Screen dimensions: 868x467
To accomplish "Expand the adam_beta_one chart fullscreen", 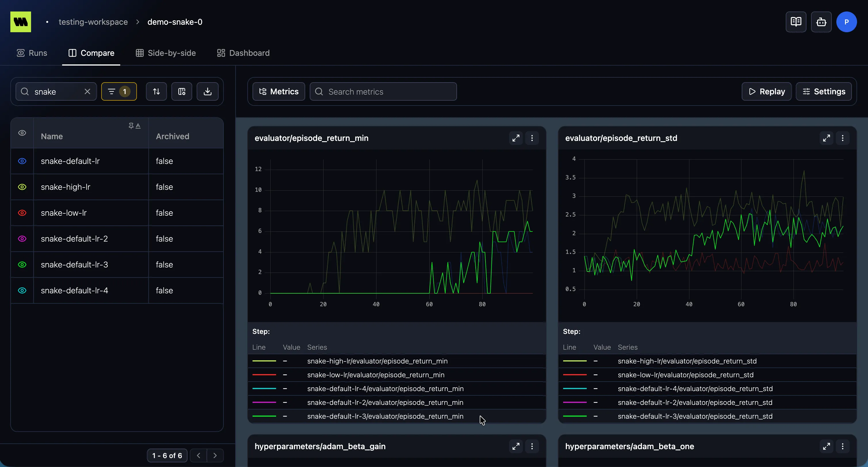I will (826, 447).
